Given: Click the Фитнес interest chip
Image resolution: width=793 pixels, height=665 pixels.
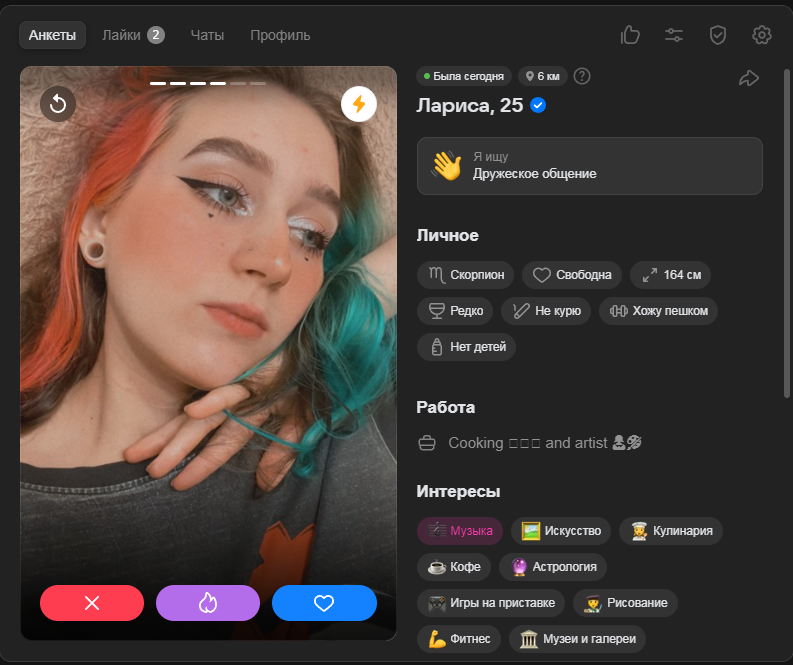Looking at the screenshot, I should point(459,638).
